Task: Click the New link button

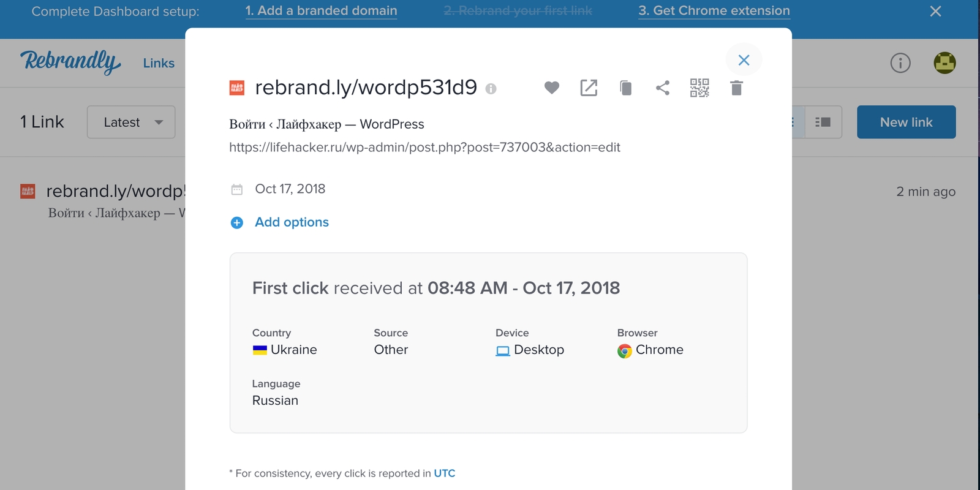Action: tap(906, 122)
